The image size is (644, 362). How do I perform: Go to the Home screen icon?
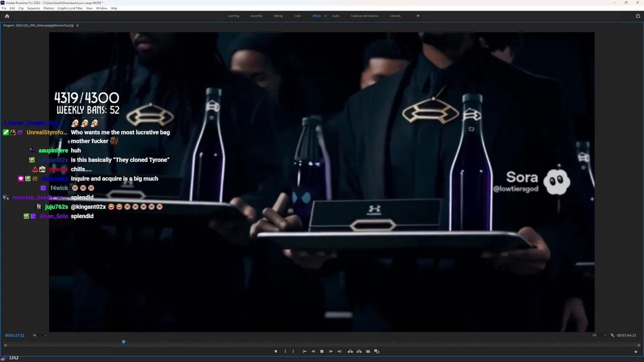click(x=7, y=16)
